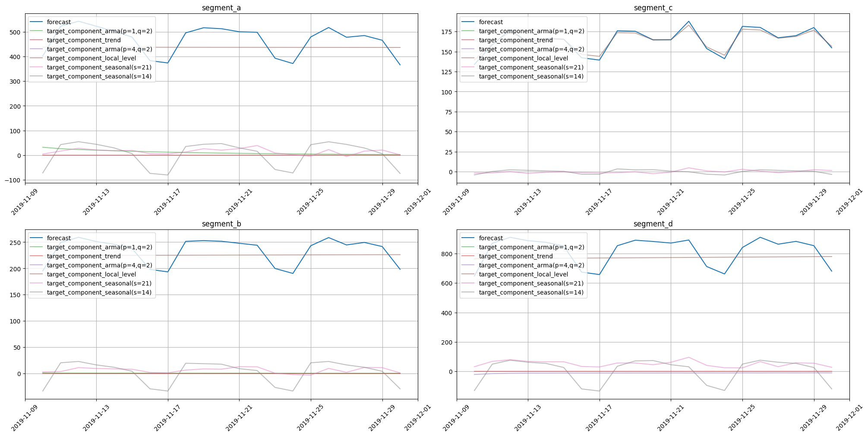
Task: Select 'target_component_seasonal(s=14)' legend label in segment_a
Action: coord(99,76)
